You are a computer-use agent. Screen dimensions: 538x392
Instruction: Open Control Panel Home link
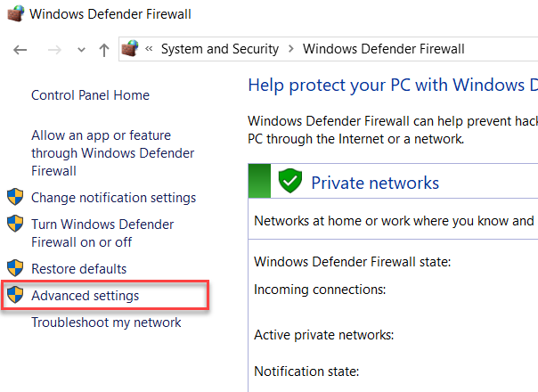coord(90,95)
